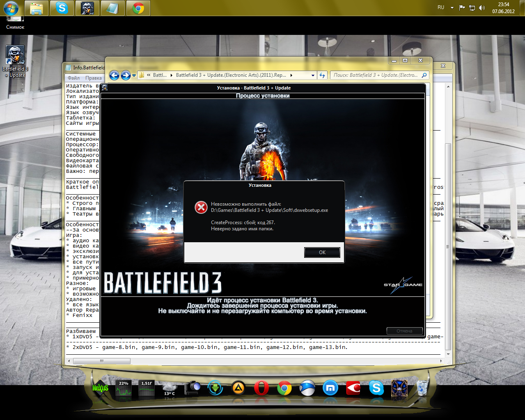Click the Explorer search field
525x420 pixels.
(x=376, y=75)
